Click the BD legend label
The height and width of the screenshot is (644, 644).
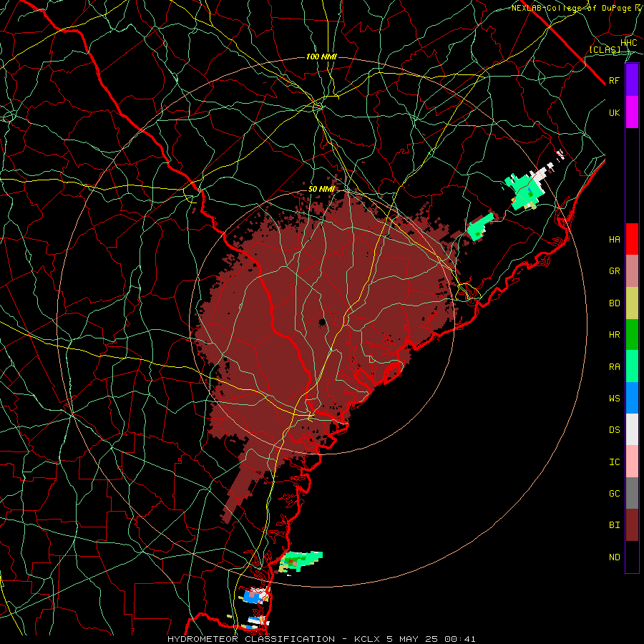click(x=614, y=303)
